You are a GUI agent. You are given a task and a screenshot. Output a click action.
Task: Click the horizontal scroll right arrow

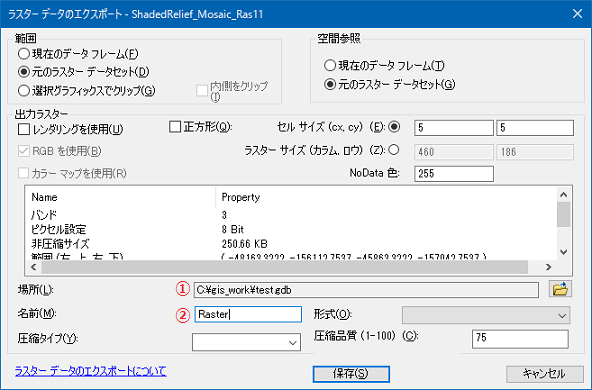click(549, 267)
